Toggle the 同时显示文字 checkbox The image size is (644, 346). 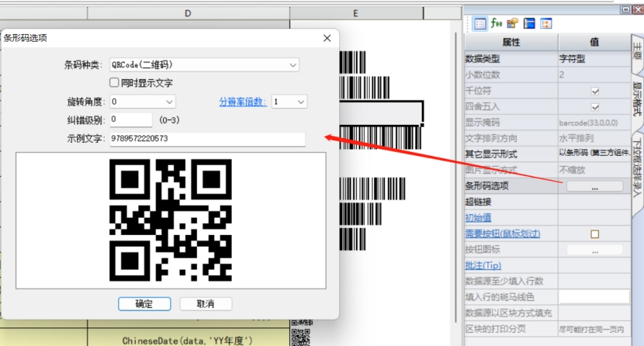(x=114, y=82)
